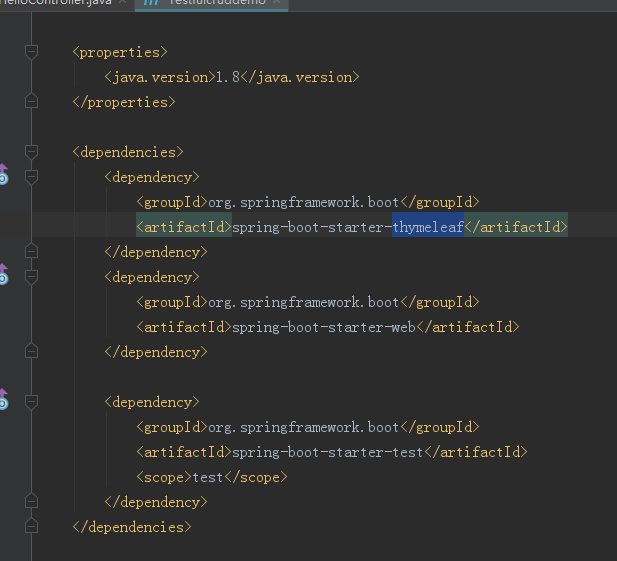Click groupId text in the starter-web dependency

click(x=303, y=302)
